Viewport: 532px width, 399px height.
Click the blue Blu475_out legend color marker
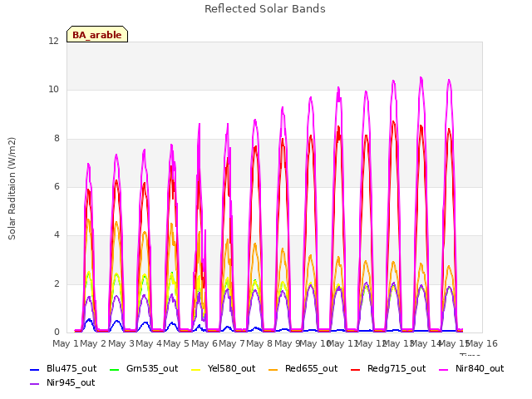(x=35, y=370)
